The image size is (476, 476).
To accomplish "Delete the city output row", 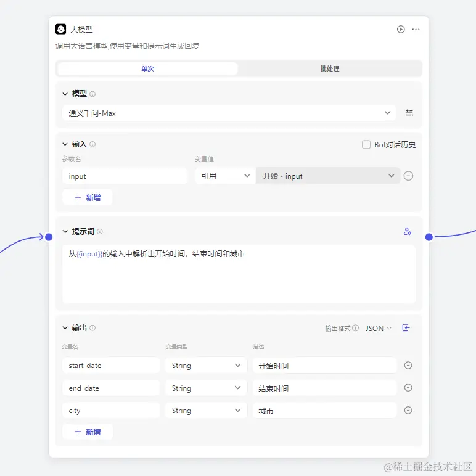I will coord(408,411).
